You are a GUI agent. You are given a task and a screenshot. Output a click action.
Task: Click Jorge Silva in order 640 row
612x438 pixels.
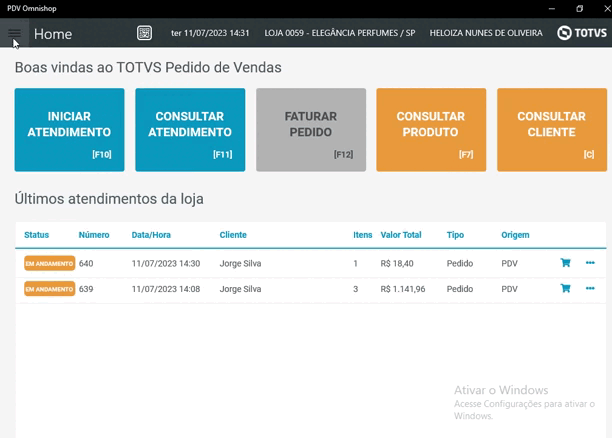(x=240, y=264)
